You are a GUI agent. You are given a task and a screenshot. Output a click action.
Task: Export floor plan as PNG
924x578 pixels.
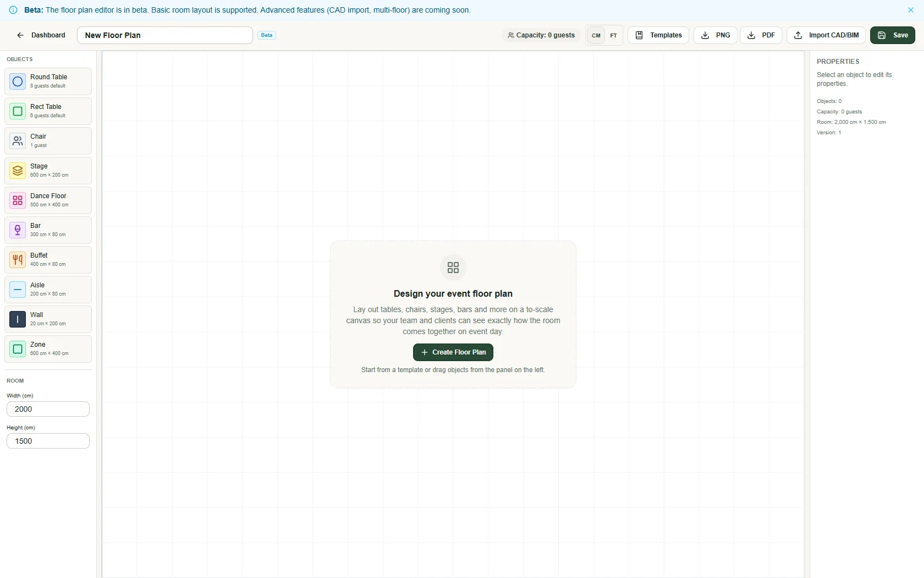tap(716, 35)
